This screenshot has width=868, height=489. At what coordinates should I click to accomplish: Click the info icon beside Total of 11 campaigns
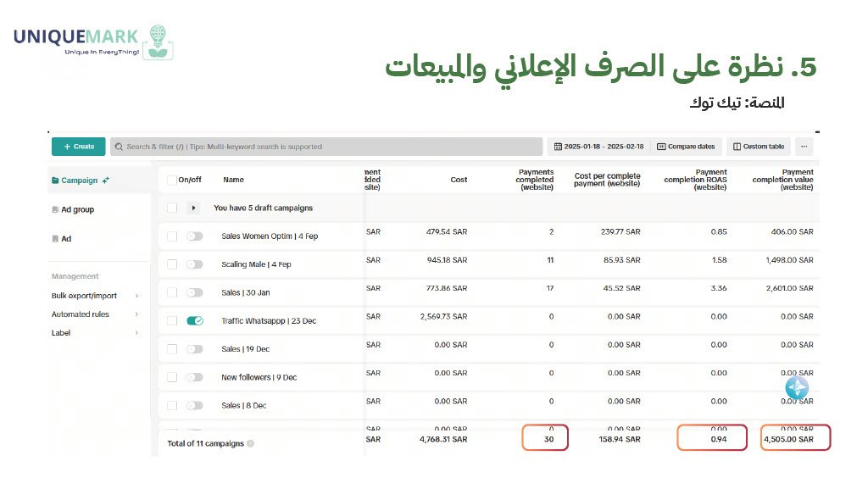point(250,443)
